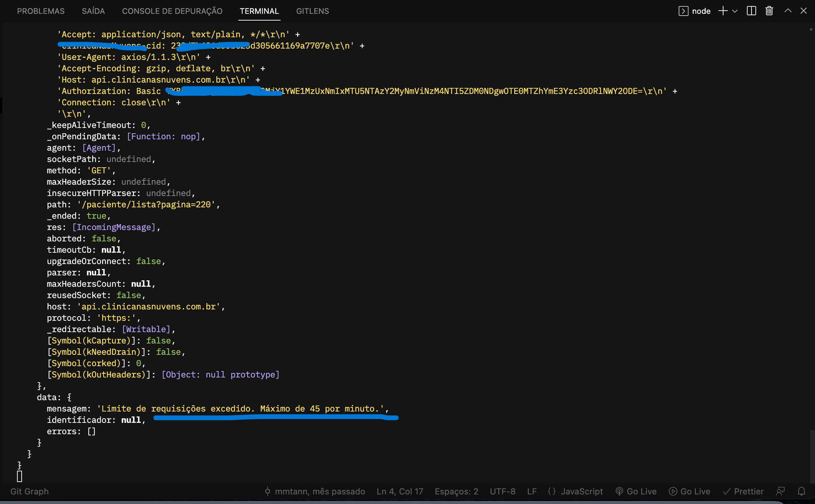Change indentation via Espaços: 2
This screenshot has height=504, width=815.
(456, 491)
